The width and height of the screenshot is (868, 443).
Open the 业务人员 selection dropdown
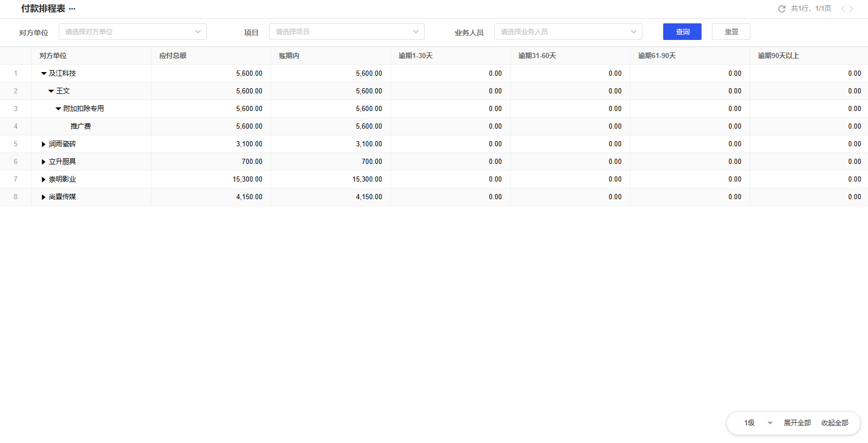click(568, 32)
